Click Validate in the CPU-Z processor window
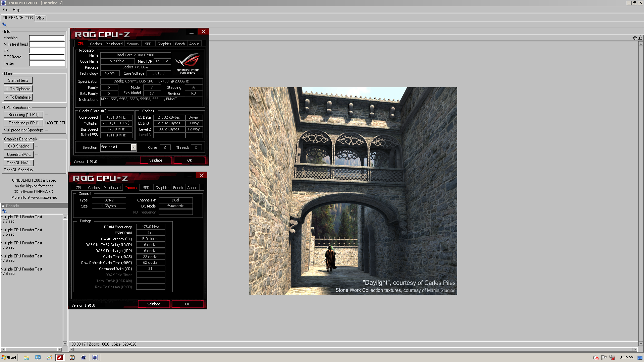The width and height of the screenshot is (644, 362). (156, 160)
